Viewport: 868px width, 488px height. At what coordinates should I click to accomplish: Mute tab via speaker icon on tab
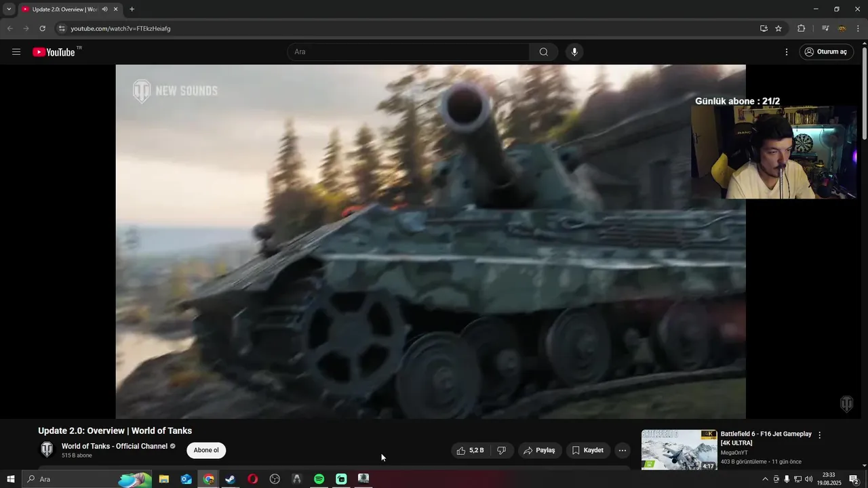104,9
